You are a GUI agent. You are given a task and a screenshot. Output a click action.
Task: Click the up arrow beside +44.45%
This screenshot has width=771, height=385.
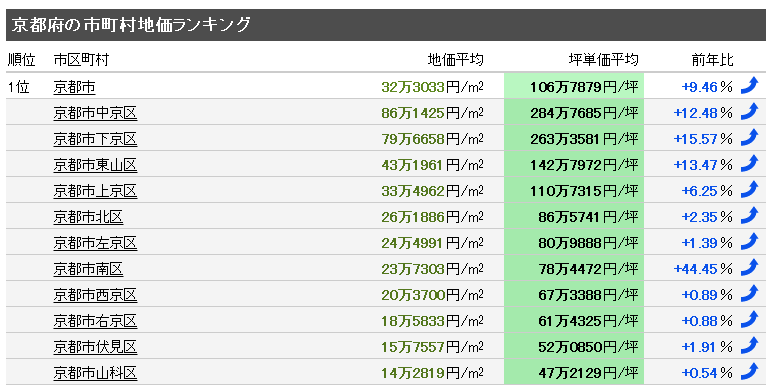[750, 267]
